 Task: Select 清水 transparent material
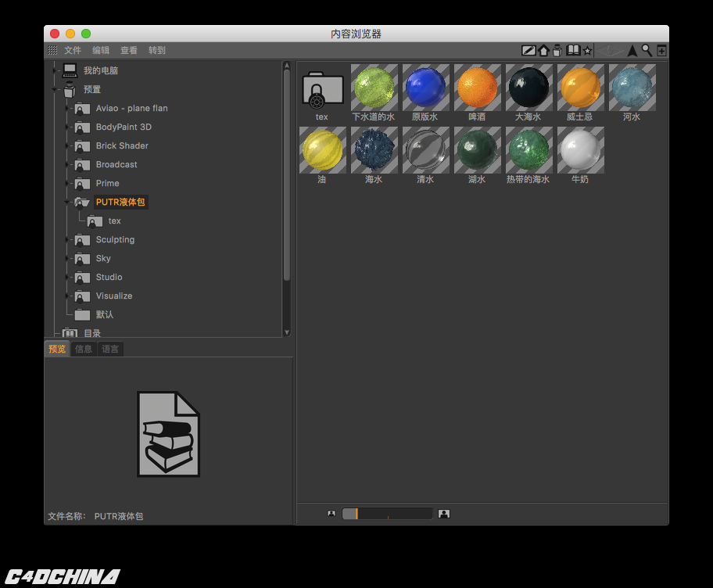[x=425, y=150]
